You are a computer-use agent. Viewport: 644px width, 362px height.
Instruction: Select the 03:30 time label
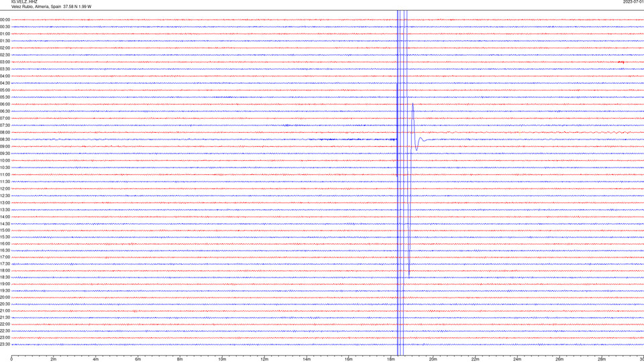coord(5,69)
